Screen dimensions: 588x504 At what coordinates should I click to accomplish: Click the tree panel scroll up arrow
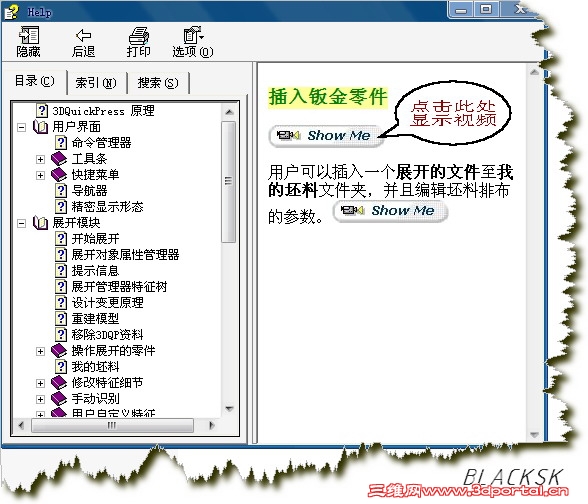(229, 112)
